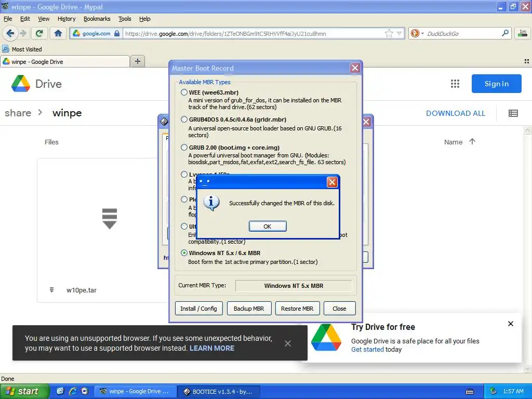Click the search magnifier icon

[505, 33]
